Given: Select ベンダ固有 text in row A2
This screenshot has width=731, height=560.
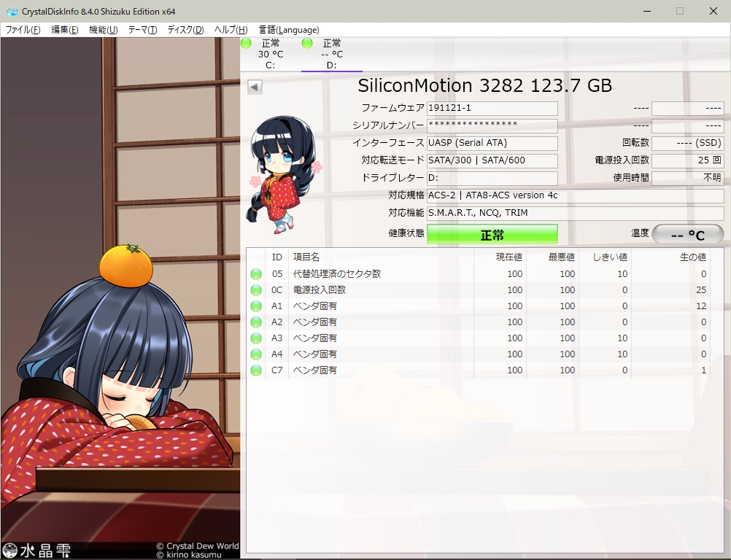Looking at the screenshot, I should (314, 322).
